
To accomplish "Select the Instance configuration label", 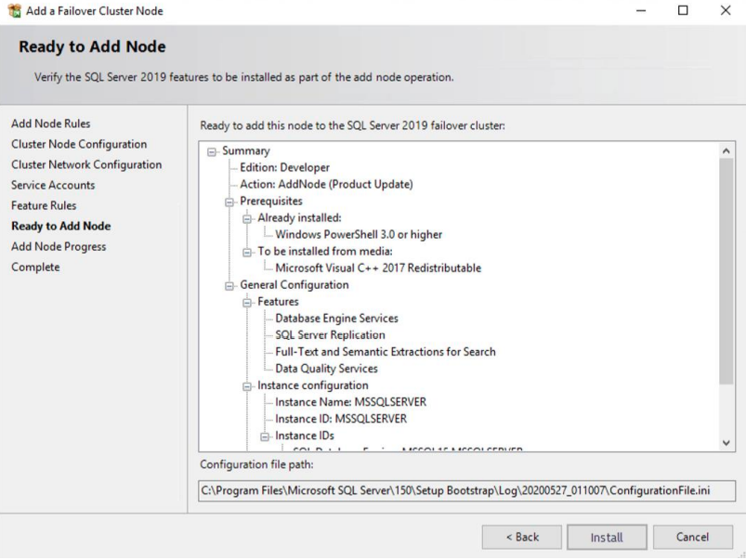I will (x=313, y=385).
